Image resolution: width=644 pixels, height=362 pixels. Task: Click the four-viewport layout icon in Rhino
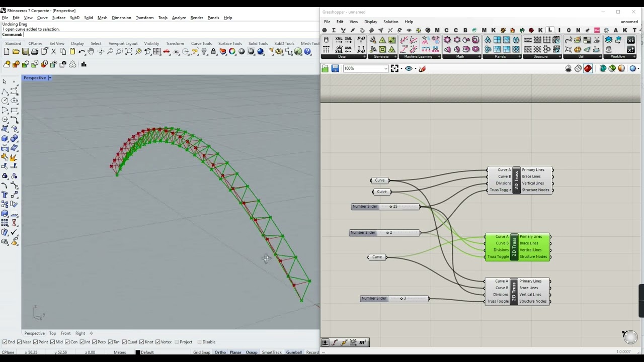(157, 51)
